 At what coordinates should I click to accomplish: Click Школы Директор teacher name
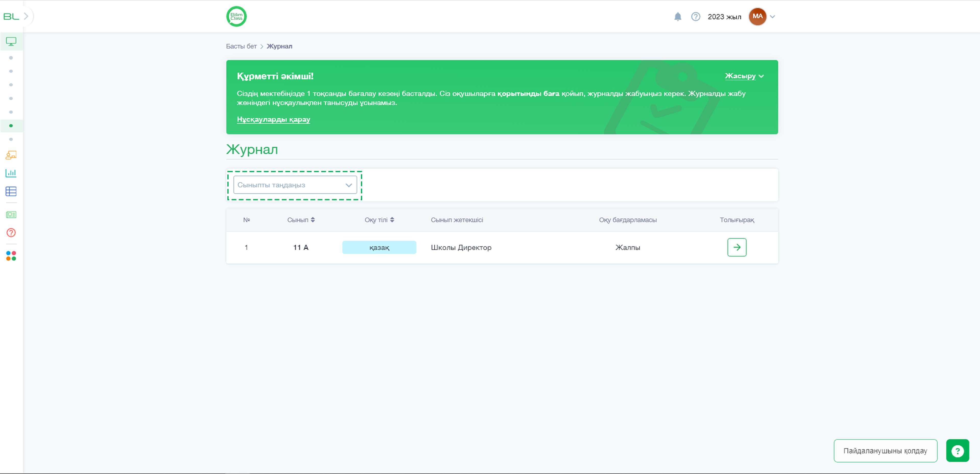(x=461, y=248)
